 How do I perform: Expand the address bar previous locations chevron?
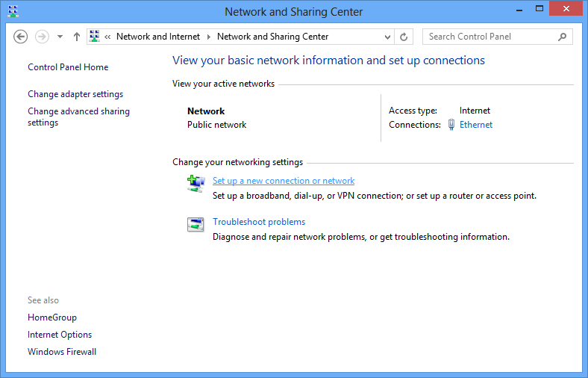coord(387,37)
